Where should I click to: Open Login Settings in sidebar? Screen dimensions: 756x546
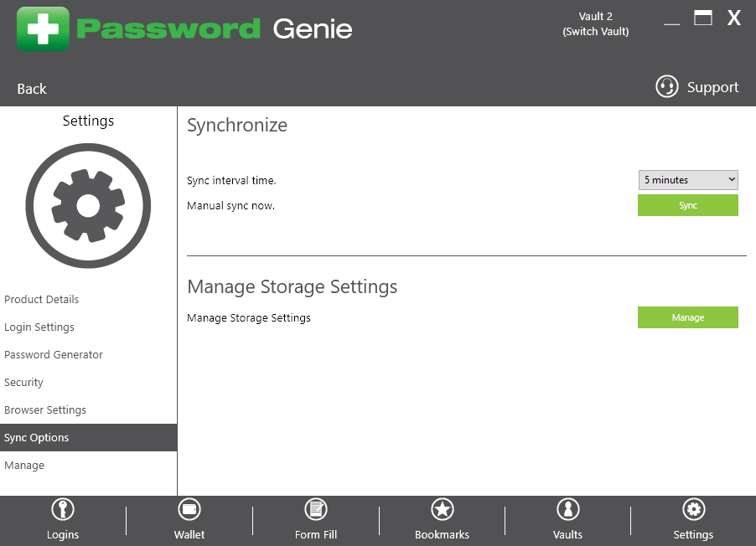(x=39, y=327)
